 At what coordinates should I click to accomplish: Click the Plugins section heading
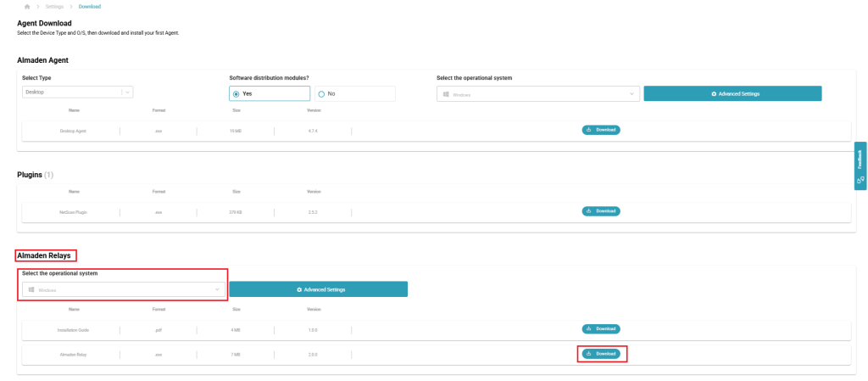(x=36, y=175)
